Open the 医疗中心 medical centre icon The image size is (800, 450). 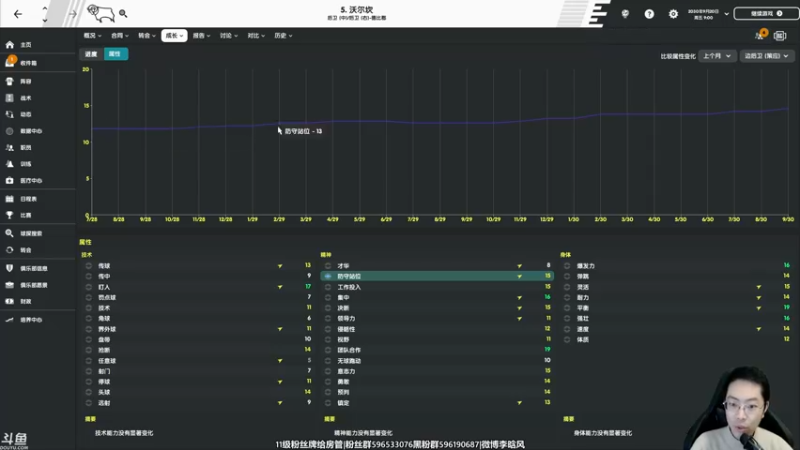click(x=10, y=181)
